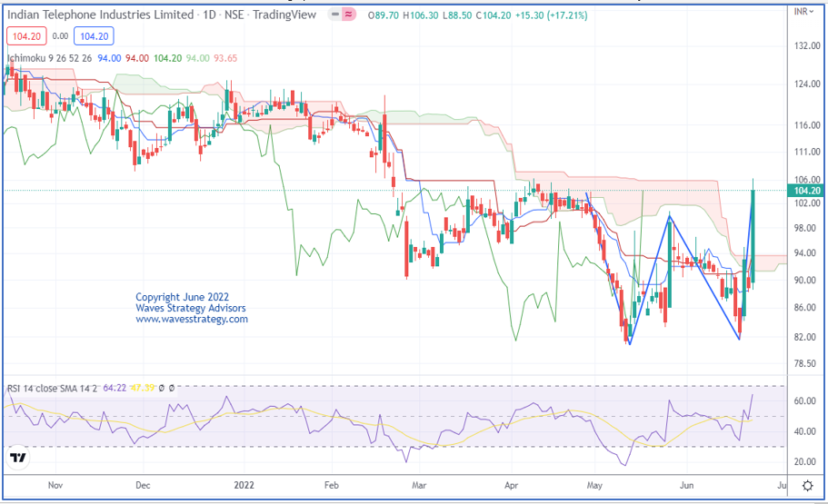Click the 98.00 price axis label

click(807, 228)
